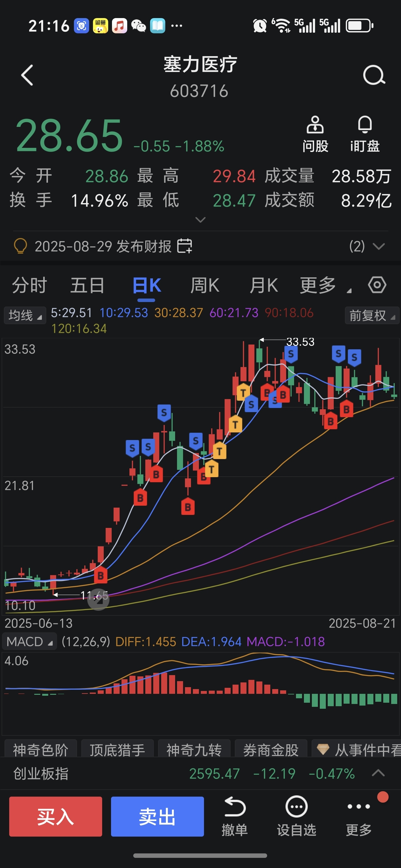Open 从事件中看 chip
The image size is (401, 868).
[357, 749]
